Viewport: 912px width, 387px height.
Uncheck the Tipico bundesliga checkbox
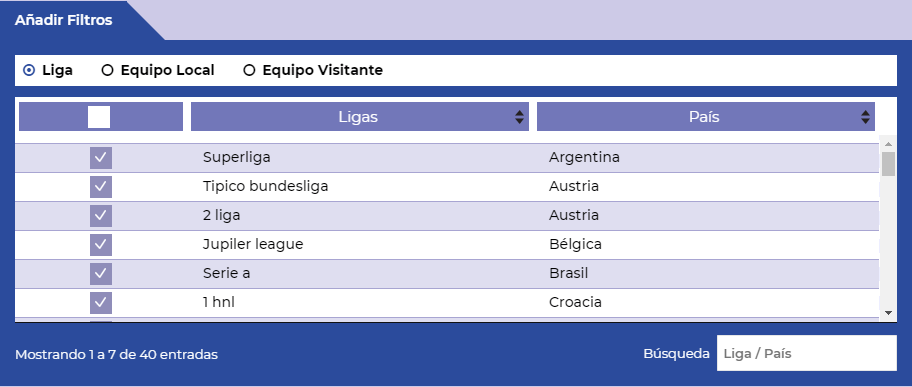pos(101,187)
